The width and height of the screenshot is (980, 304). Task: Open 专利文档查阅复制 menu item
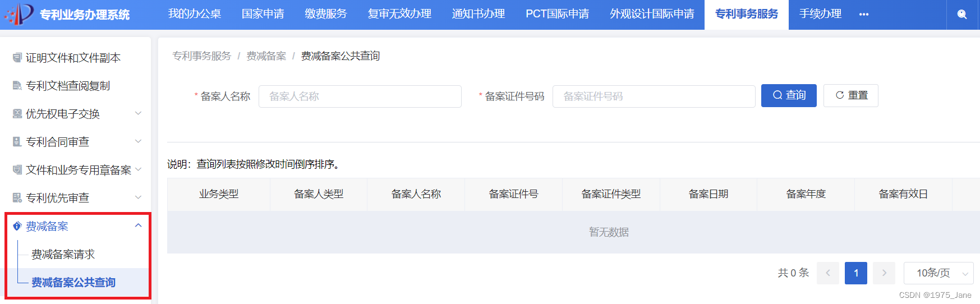point(68,86)
